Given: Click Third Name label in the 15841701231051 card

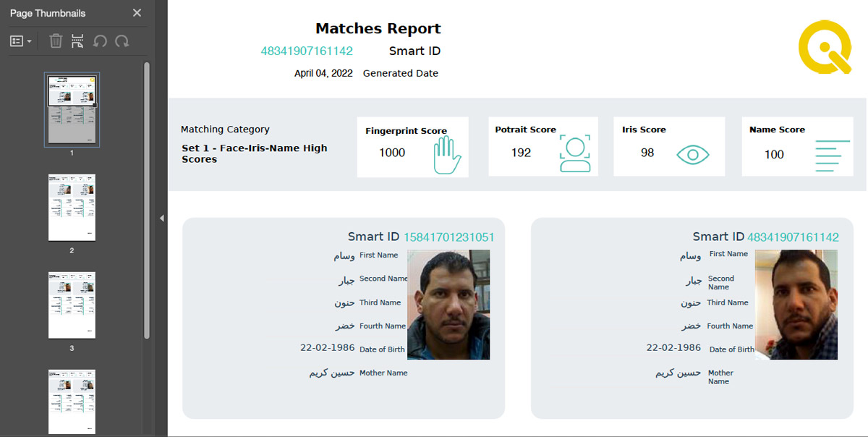Looking at the screenshot, I should click(380, 302).
